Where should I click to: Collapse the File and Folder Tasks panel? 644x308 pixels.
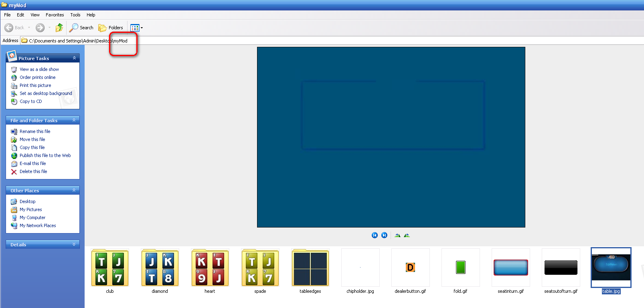click(74, 120)
